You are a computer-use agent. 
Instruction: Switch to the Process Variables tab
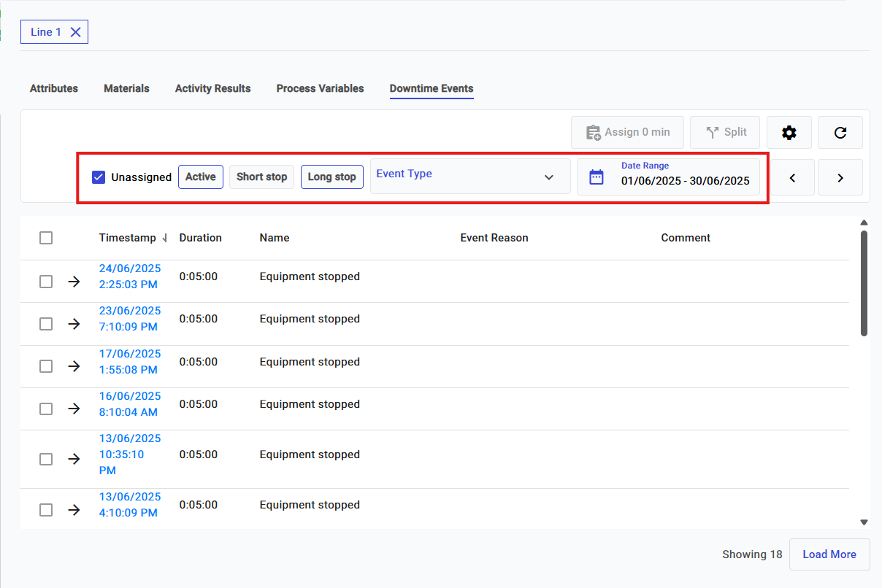click(x=320, y=88)
